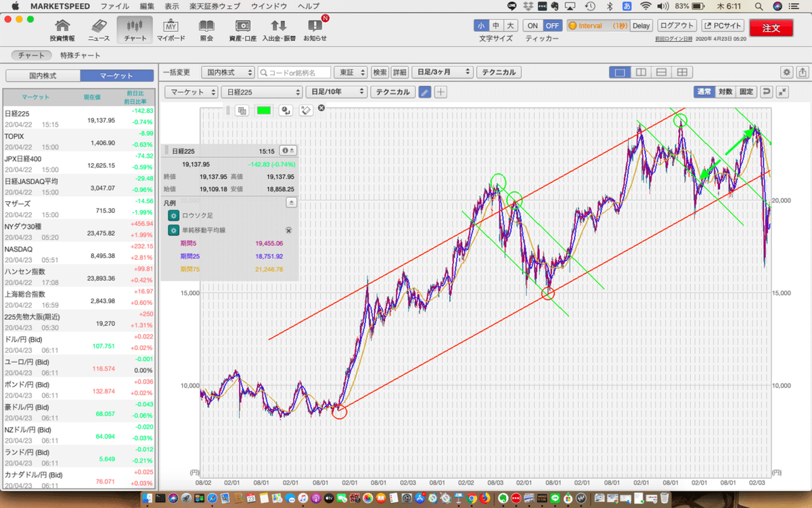Viewport: 812px width, 508px height.
Task: Select マーケット tab in left panel
Action: click(x=116, y=75)
